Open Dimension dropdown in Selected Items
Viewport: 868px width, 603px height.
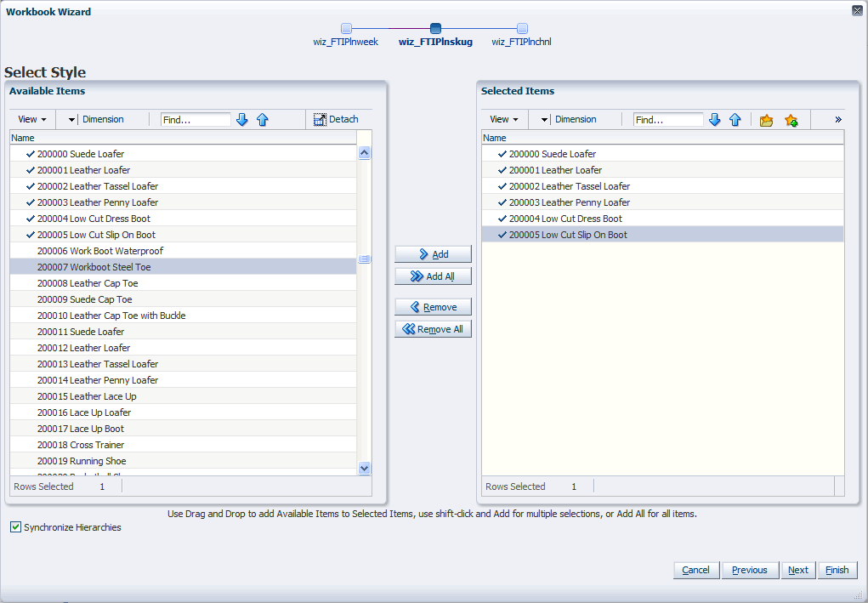(x=544, y=120)
